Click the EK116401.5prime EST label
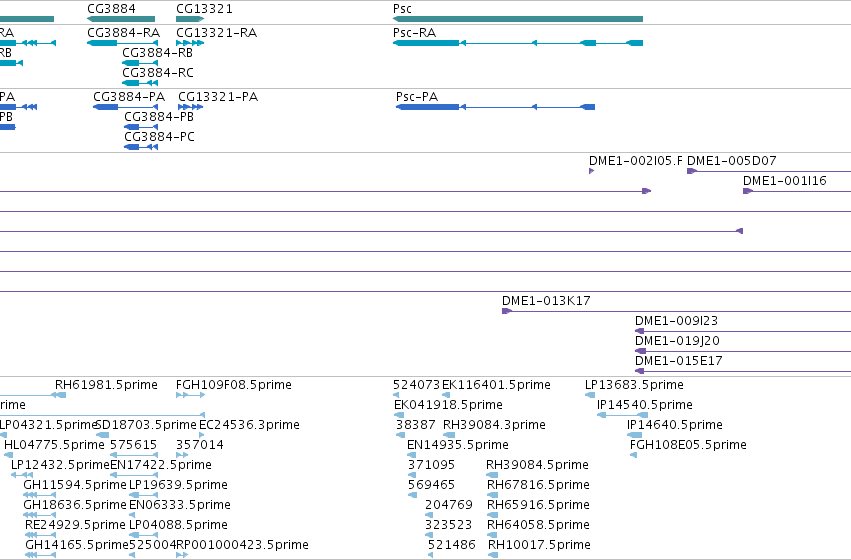 (x=496, y=385)
